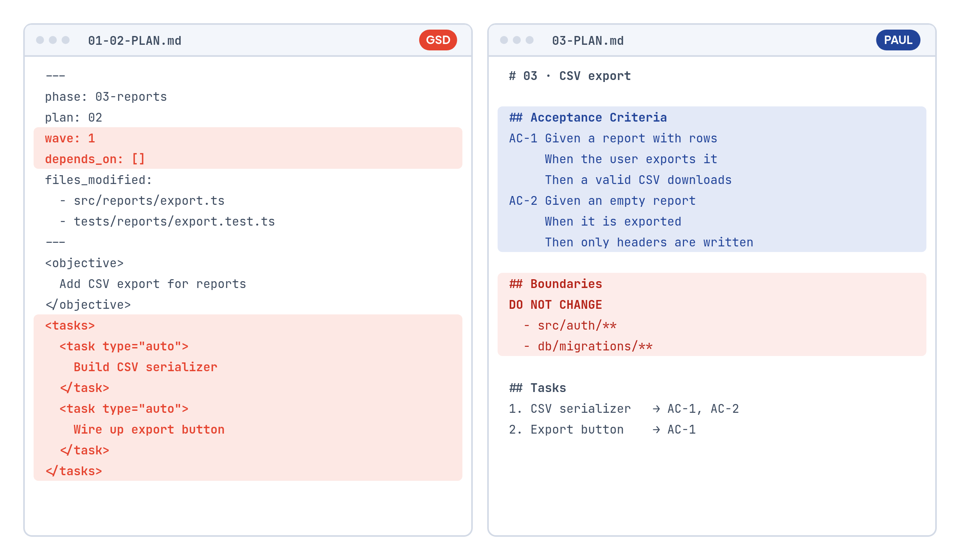The image size is (960, 560).
Task: Click the '## Acceptance Criteria' heading
Action: pos(588,118)
